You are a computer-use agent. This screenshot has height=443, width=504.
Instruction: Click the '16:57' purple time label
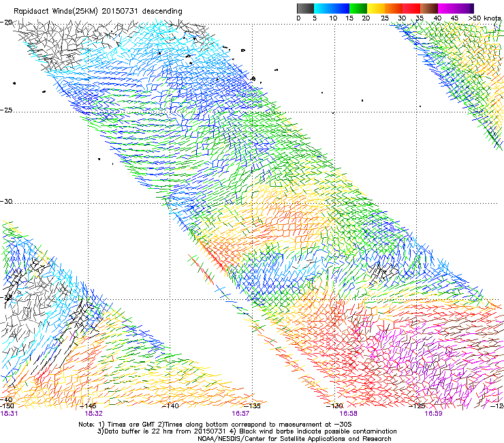(x=240, y=414)
